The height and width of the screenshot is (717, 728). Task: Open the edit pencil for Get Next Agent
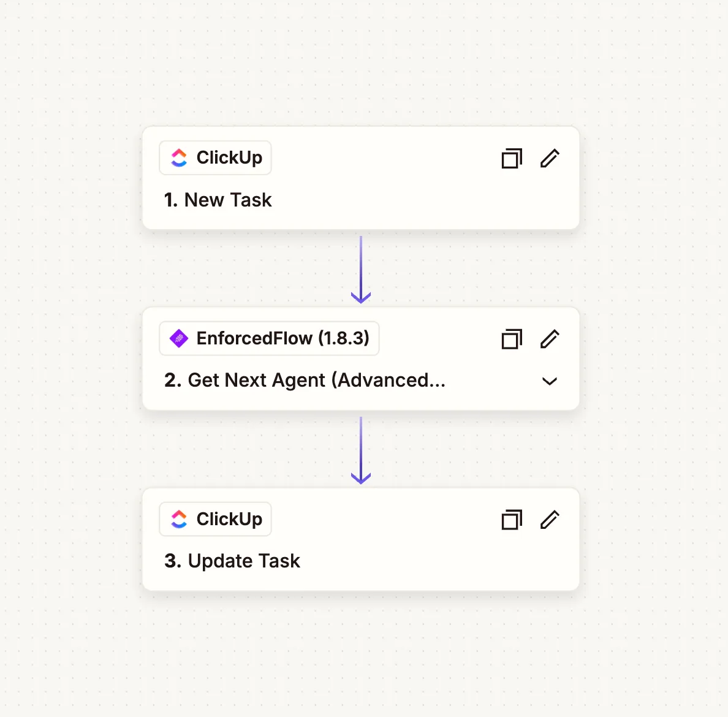tap(550, 339)
